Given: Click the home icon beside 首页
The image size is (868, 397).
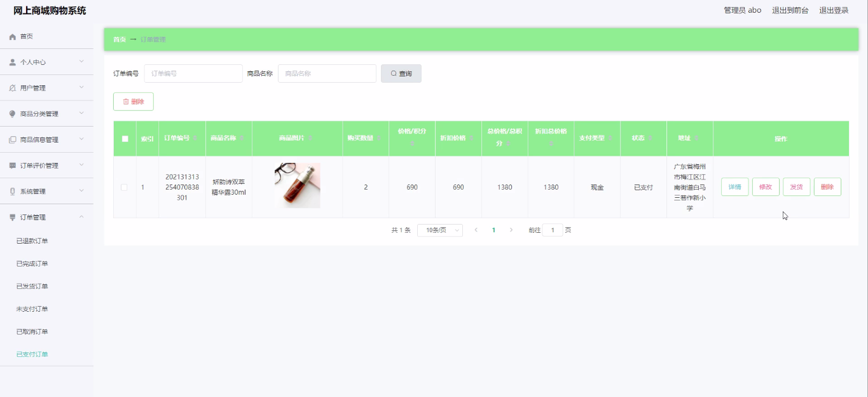Looking at the screenshot, I should 13,37.
